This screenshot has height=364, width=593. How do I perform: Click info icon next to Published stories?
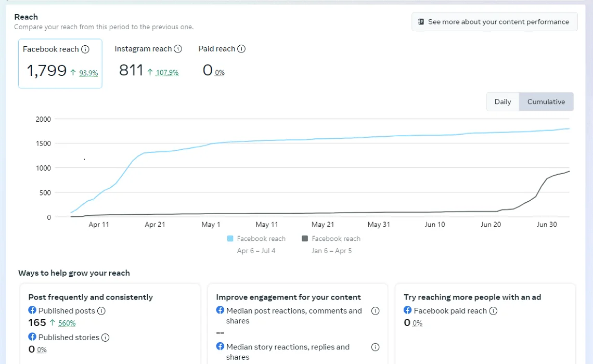(105, 337)
